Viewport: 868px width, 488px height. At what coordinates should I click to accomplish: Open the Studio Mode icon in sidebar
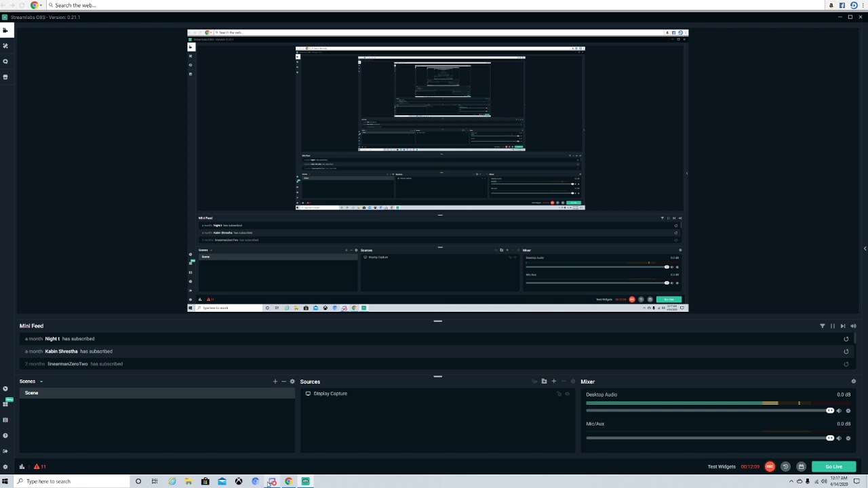click(5, 389)
